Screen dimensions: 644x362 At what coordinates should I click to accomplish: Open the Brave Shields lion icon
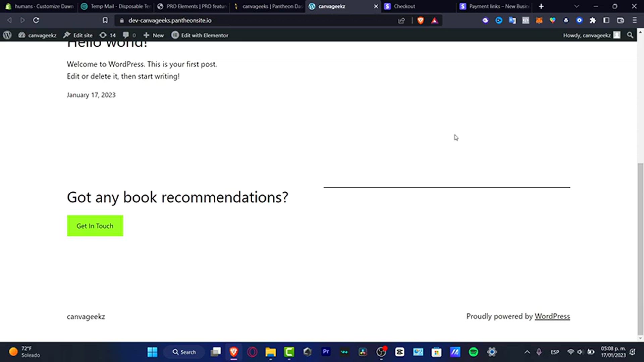point(421,20)
